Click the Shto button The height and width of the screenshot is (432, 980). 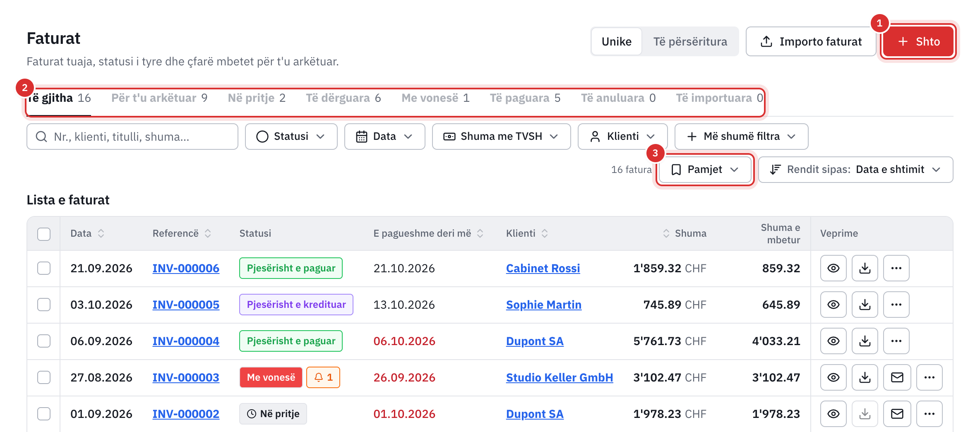(x=918, y=41)
